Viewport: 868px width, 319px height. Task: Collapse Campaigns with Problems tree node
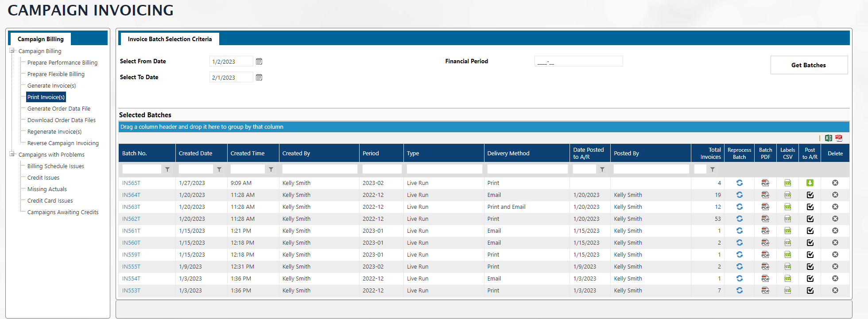[x=12, y=154]
